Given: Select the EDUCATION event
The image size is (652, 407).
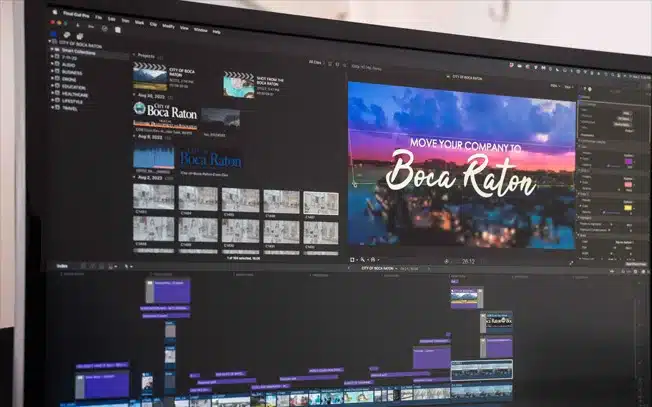Looking at the screenshot, I should click(x=74, y=87).
